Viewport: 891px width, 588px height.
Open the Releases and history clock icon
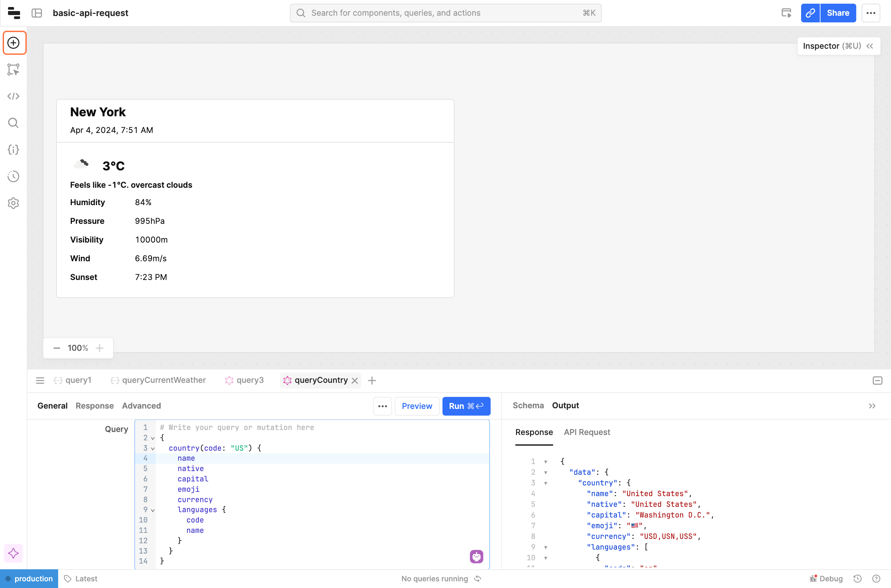click(x=14, y=176)
